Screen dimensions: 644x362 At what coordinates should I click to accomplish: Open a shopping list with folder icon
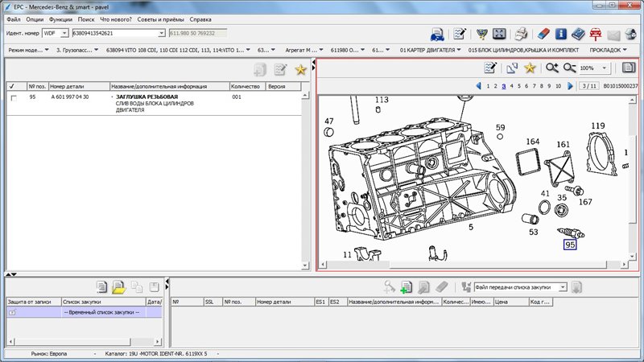point(118,287)
